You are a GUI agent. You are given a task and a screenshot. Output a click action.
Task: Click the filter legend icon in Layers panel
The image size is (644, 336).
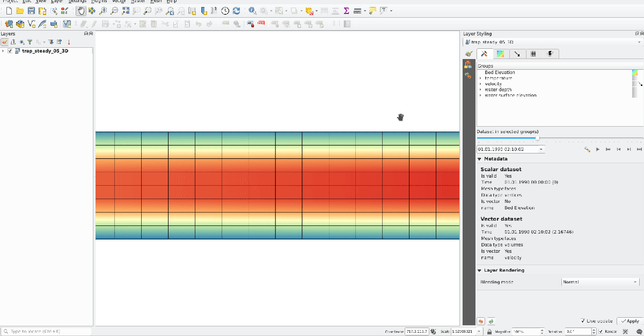pyautogui.click(x=30, y=42)
